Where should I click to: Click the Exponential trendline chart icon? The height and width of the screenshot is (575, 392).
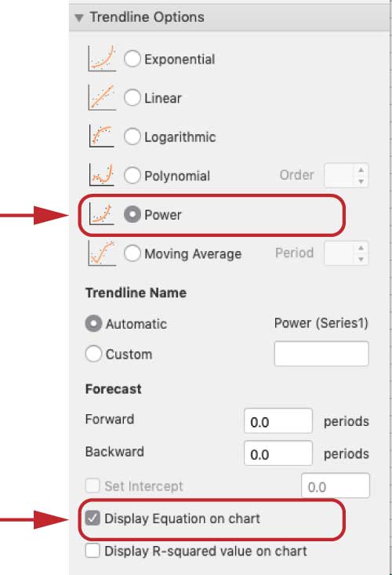pos(102,58)
